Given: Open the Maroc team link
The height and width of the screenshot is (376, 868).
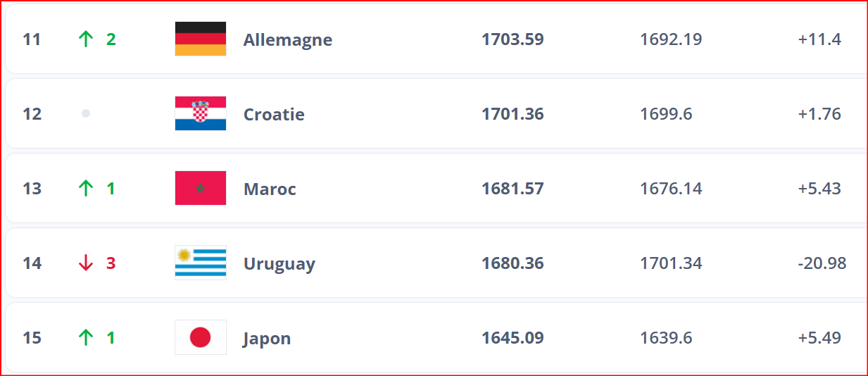Looking at the screenshot, I should coord(270,189).
